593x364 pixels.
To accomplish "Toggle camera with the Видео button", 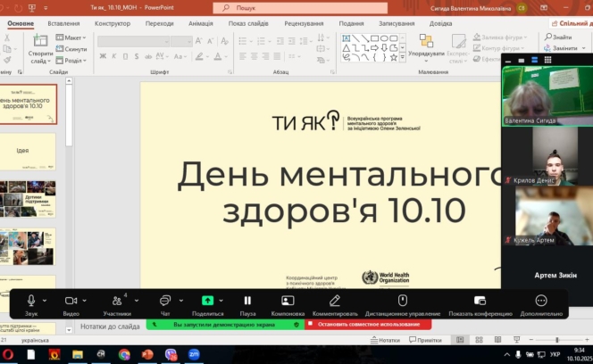I will [71, 302].
